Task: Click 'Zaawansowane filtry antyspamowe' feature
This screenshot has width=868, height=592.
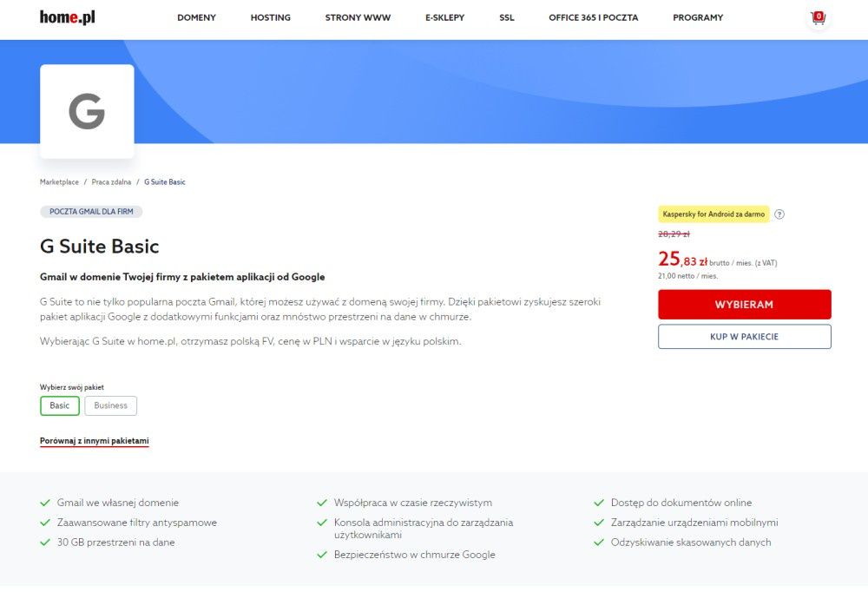Action: [x=137, y=523]
